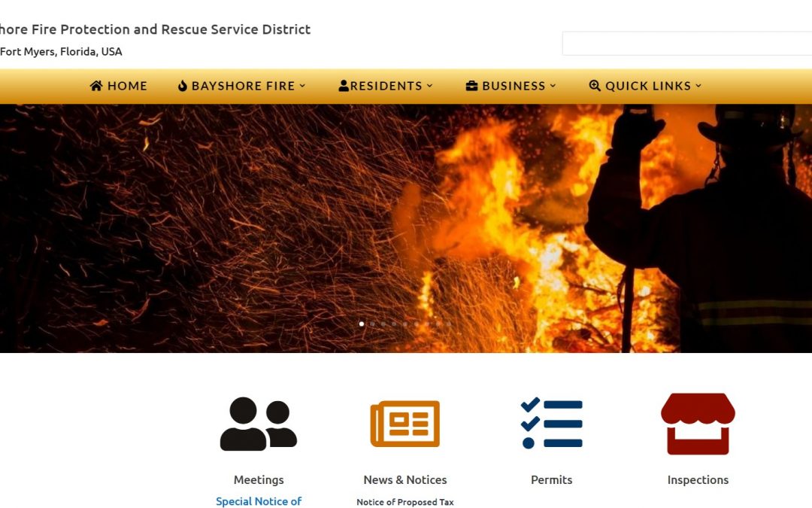
Task: Click the blue checklist Permits icon
Action: pos(552,424)
